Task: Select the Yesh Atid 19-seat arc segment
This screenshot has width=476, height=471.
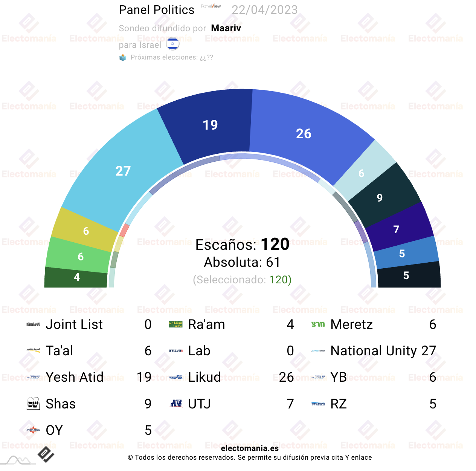Action: [x=210, y=125]
